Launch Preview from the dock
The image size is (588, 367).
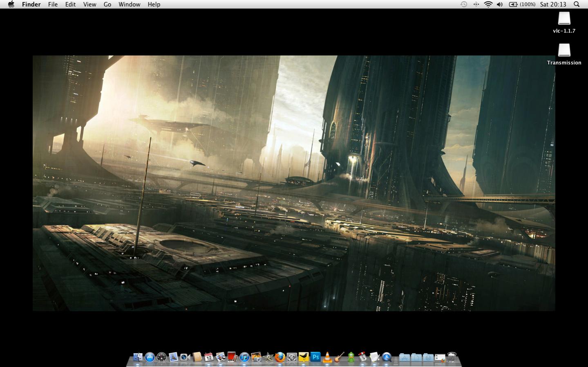point(221,357)
